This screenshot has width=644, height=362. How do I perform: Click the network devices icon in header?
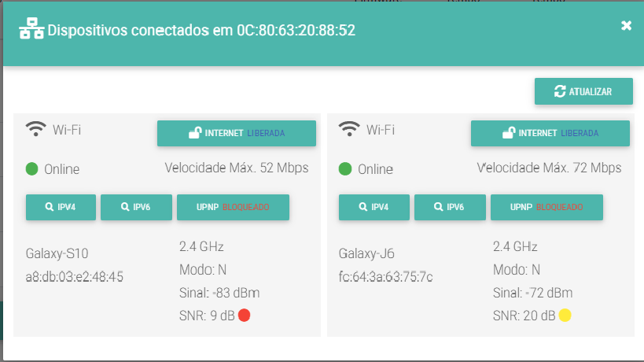(x=31, y=29)
